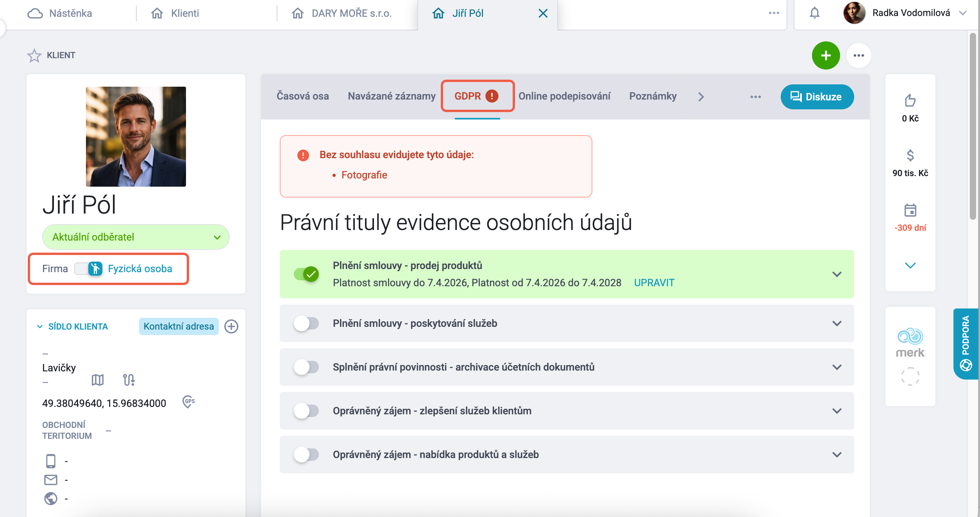Click the notification bell icon
Screen dimensions: 980x517
[814, 13]
